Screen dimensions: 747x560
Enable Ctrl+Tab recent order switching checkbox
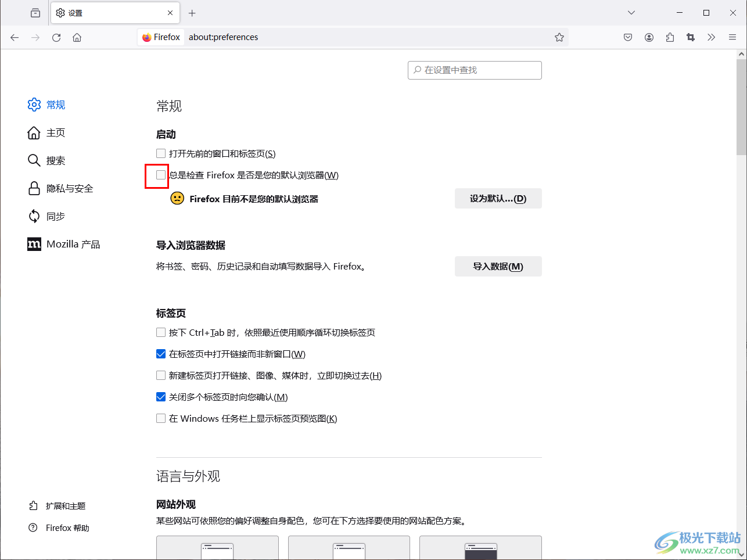pos(161,332)
